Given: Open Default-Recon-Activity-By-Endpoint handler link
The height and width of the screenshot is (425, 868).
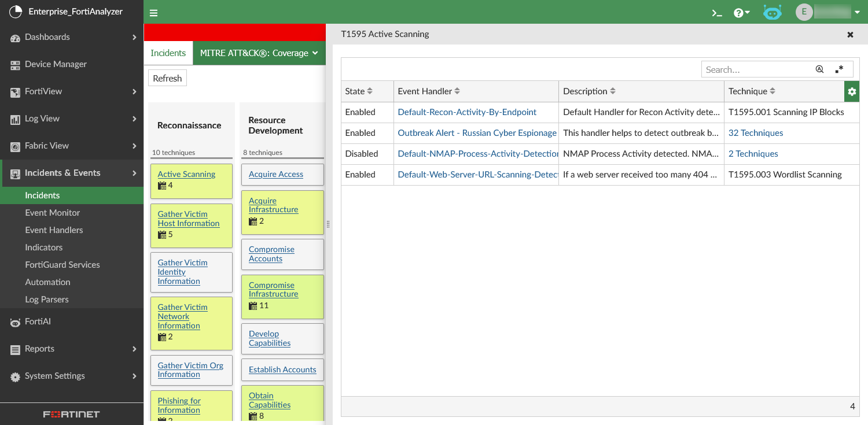Looking at the screenshot, I should (467, 112).
